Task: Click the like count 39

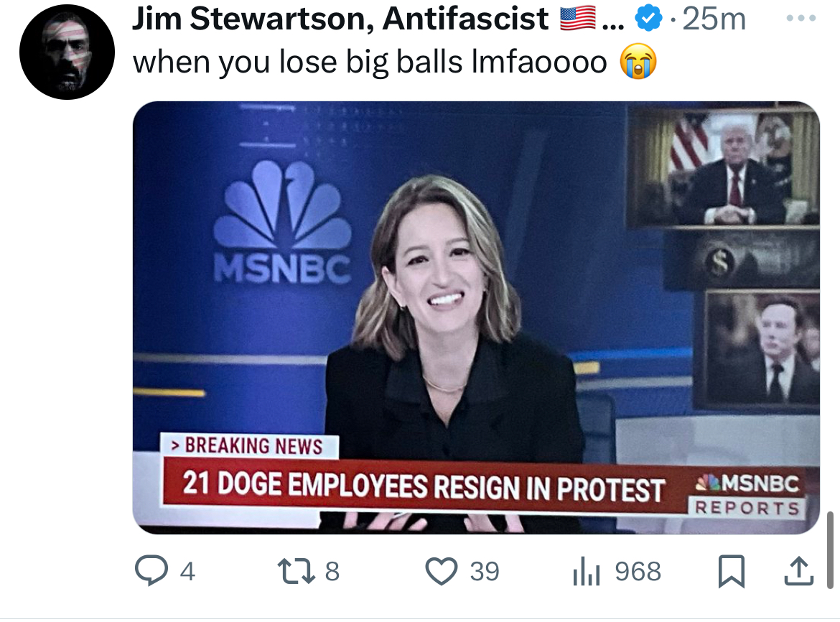Action: pos(485,571)
